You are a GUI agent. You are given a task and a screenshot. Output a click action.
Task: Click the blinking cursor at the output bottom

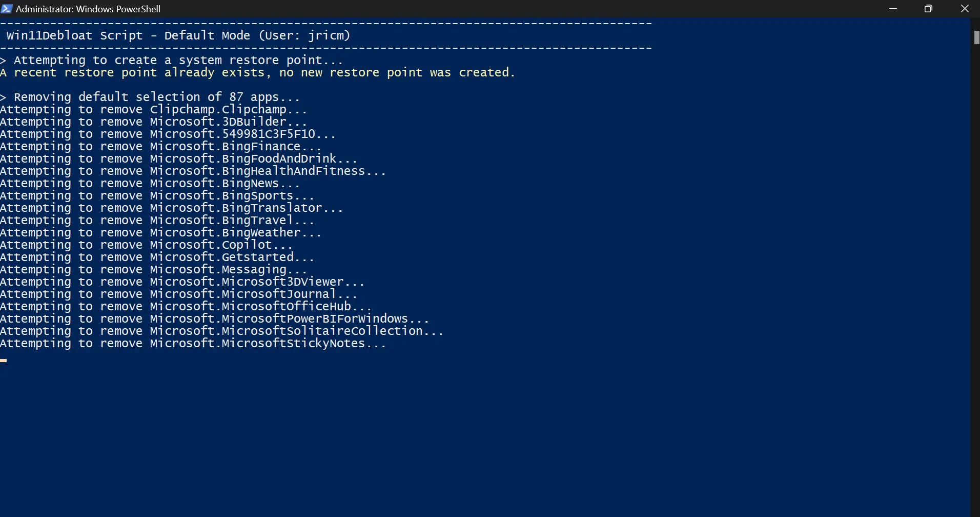pyautogui.click(x=4, y=361)
